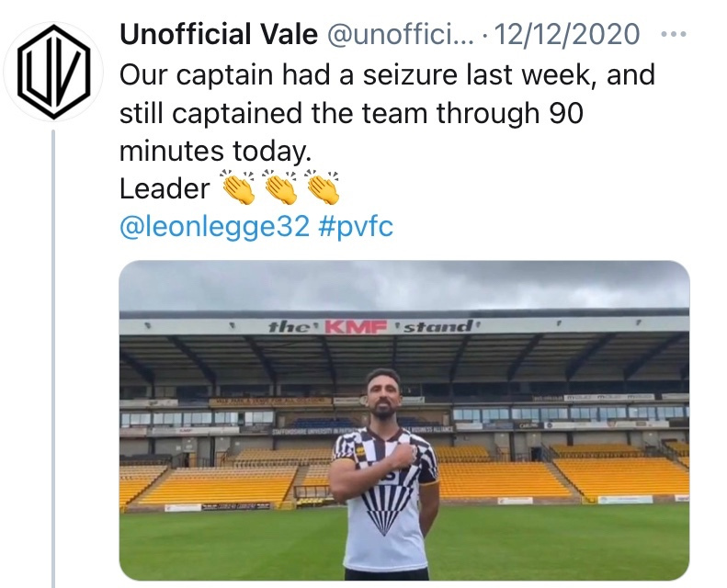Click the last clapping hands emoji
This screenshot has width=727, height=588.
point(321,188)
